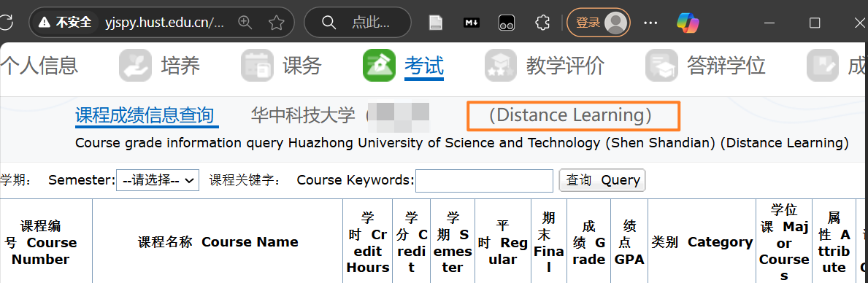Image resolution: width=868 pixels, height=283 pixels.
Task: Minimize the browser window
Action: pos(769,23)
